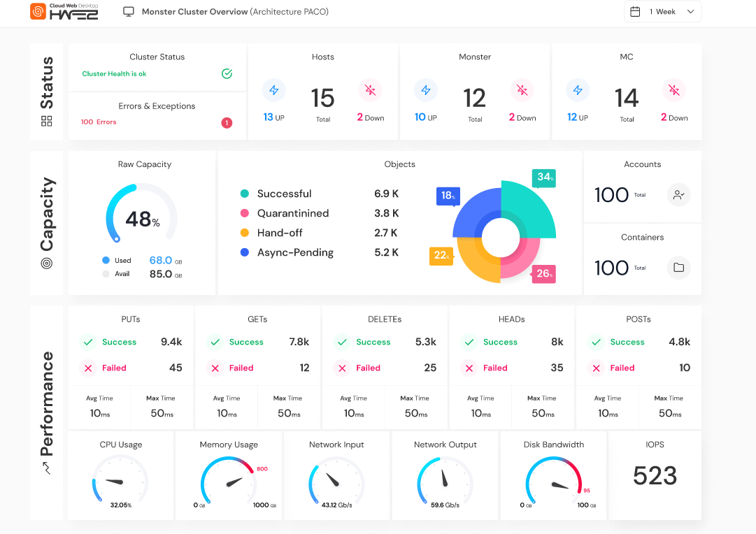Screen dimensions: 756x534
Task: Click the 'Cluster Health is ok' text
Action: point(114,73)
